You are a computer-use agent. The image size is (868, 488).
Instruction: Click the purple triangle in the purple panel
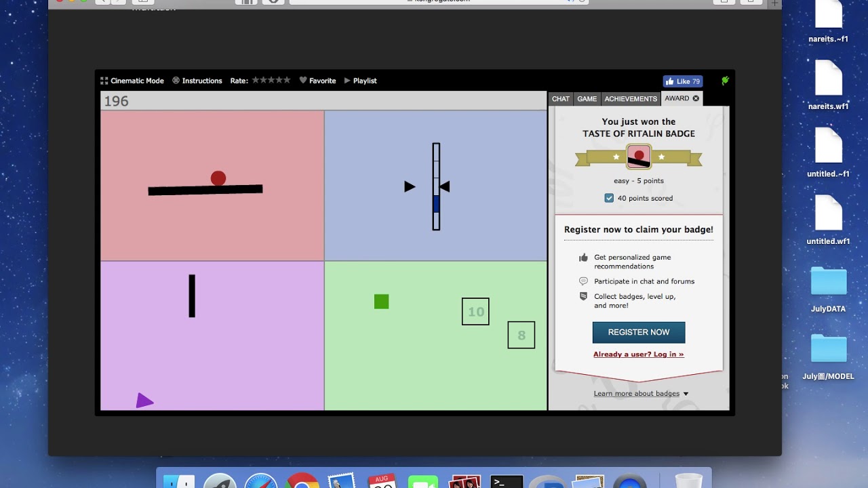(x=144, y=401)
